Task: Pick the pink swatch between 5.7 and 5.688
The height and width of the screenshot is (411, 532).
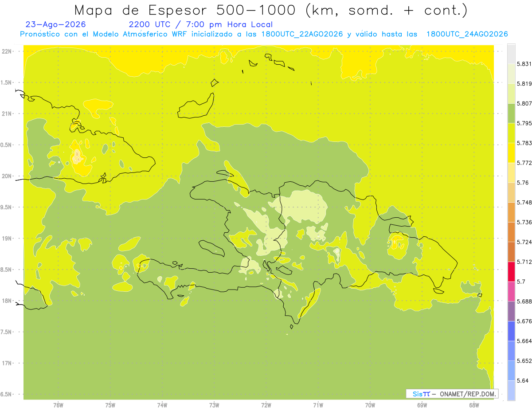Action: (511, 291)
